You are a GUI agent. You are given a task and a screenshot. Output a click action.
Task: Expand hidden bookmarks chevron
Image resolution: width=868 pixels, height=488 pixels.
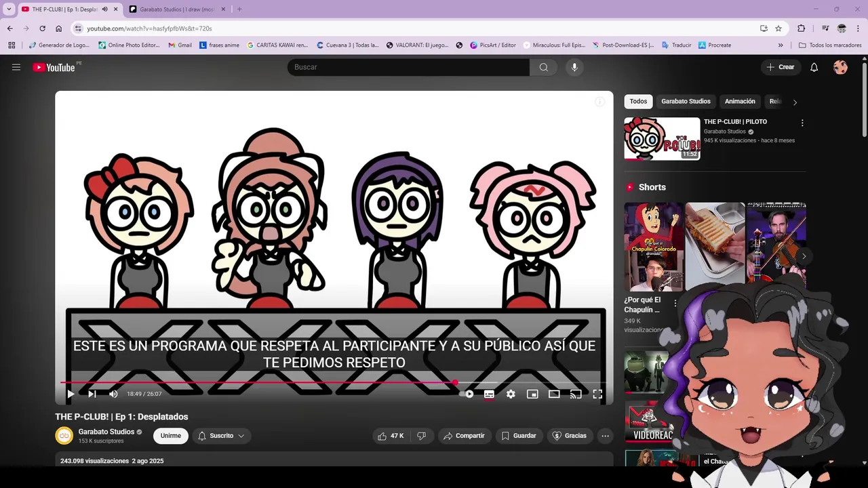click(781, 45)
